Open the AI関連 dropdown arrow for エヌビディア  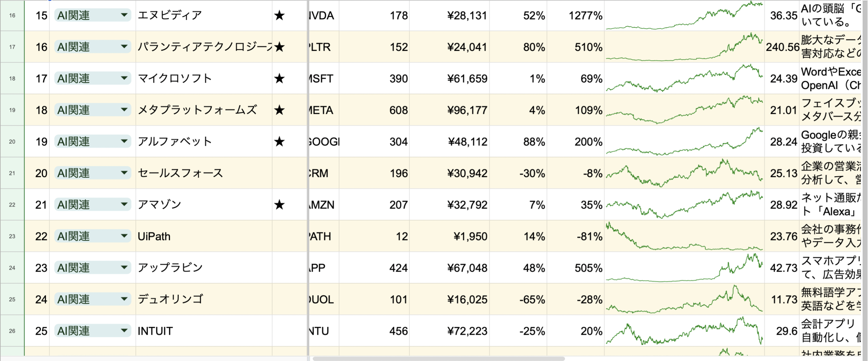124,15
